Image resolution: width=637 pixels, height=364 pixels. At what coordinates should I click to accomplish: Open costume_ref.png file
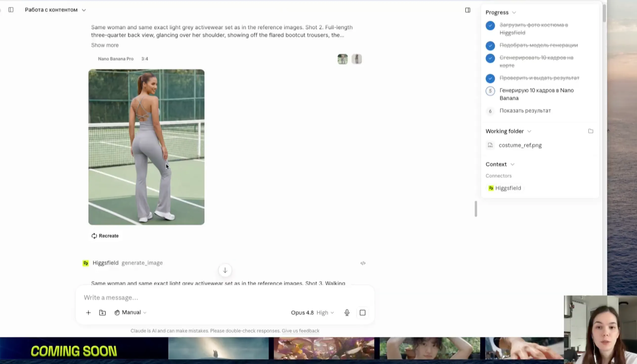520,145
